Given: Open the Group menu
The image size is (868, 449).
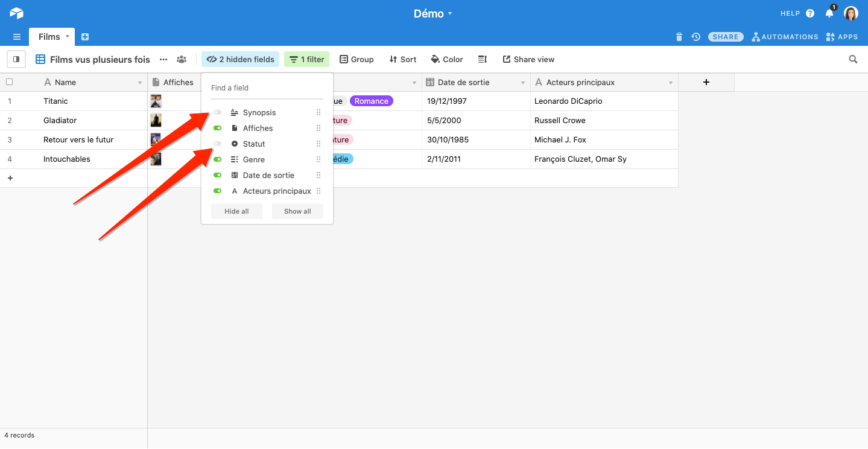Looking at the screenshot, I should (356, 59).
